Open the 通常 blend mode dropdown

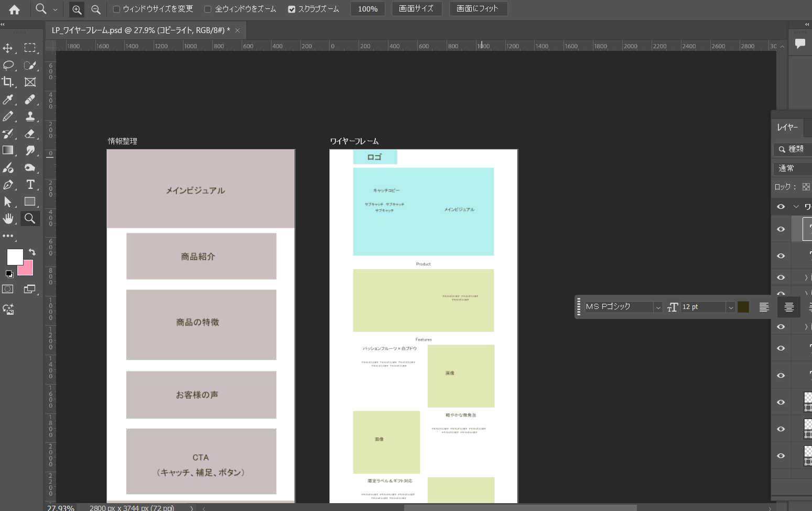(x=792, y=168)
